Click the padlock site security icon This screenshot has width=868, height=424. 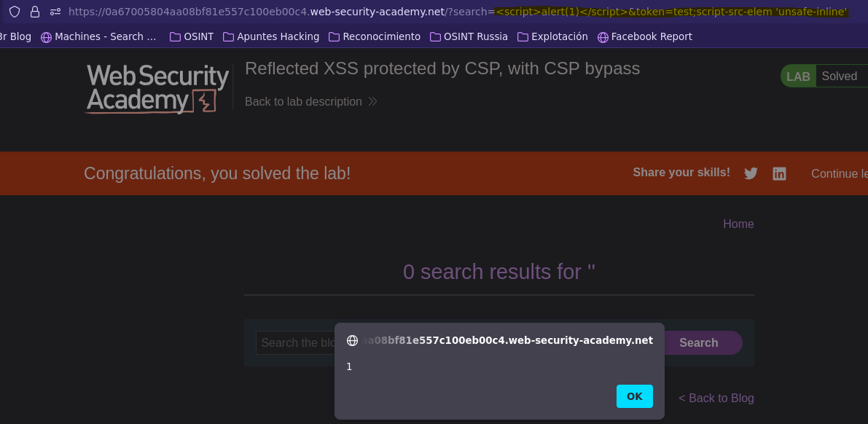pyautogui.click(x=35, y=12)
